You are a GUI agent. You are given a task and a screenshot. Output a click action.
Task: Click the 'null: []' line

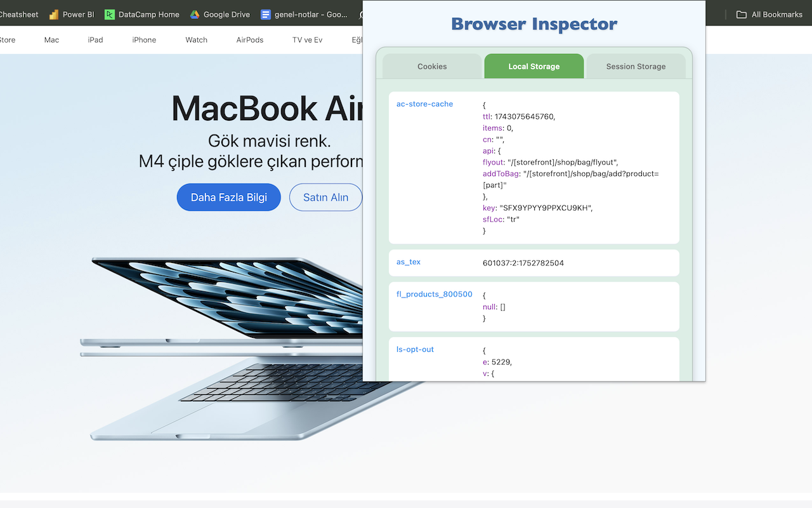coord(494,307)
